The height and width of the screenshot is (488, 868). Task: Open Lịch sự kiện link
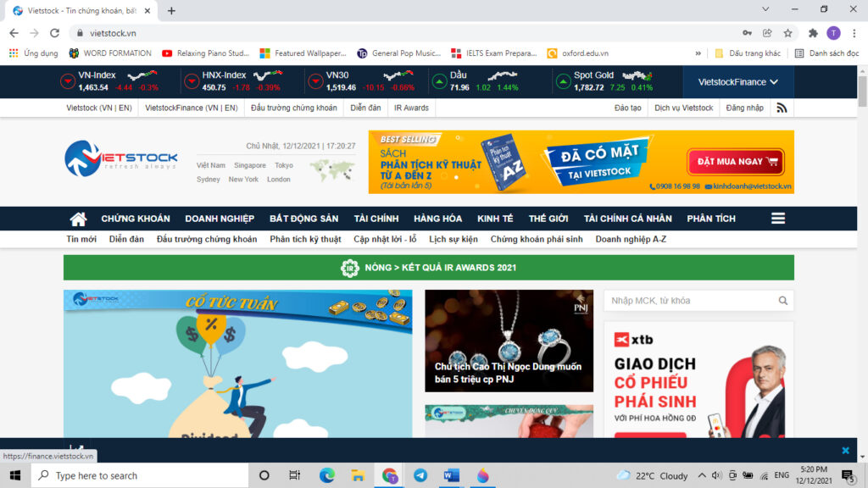(x=453, y=239)
